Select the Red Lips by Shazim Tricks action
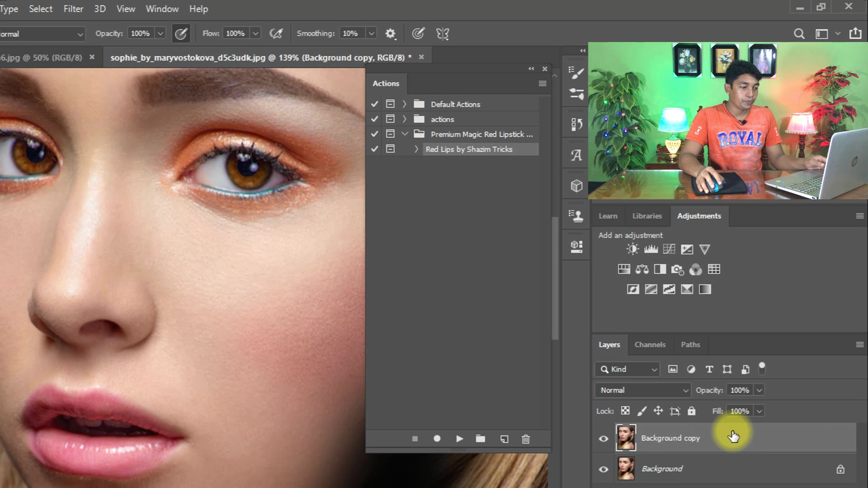The image size is (868, 488). (x=469, y=149)
